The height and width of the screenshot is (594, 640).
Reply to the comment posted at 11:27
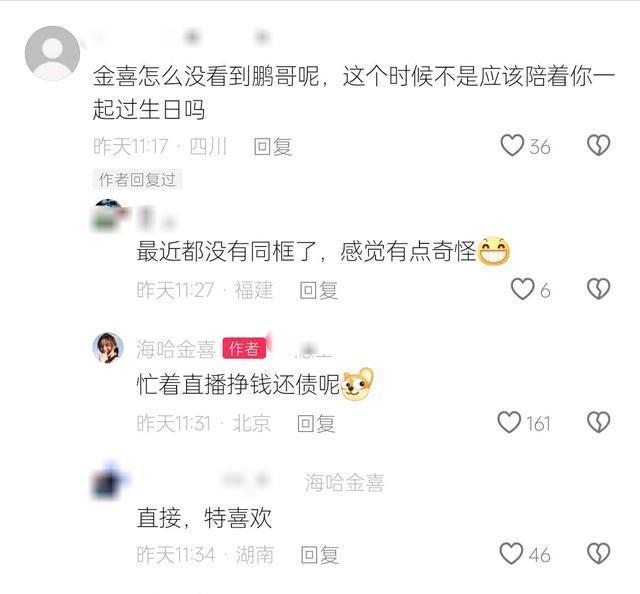click(318, 290)
